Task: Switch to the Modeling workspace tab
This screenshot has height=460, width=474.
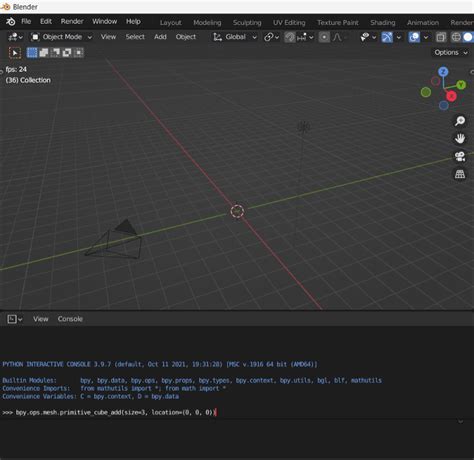Action: pyautogui.click(x=207, y=23)
